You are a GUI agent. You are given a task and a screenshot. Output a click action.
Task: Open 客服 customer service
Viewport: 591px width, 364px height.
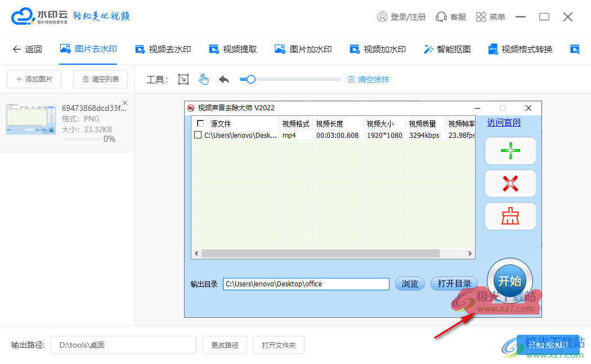point(451,17)
